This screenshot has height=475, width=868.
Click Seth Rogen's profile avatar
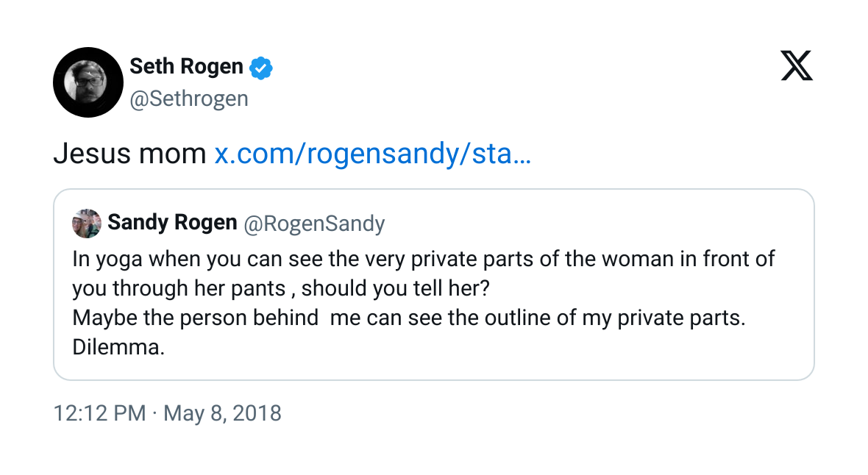tap(88, 82)
